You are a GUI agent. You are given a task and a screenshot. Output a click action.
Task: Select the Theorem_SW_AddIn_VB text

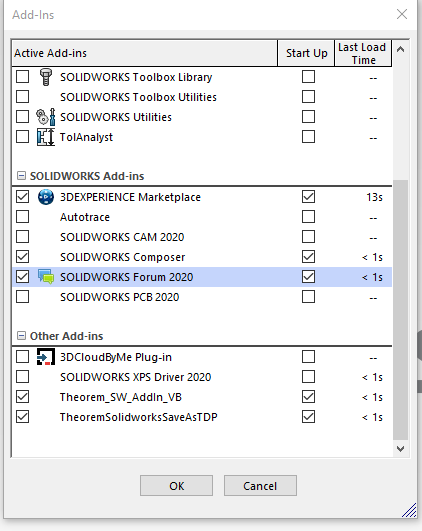coord(121,397)
